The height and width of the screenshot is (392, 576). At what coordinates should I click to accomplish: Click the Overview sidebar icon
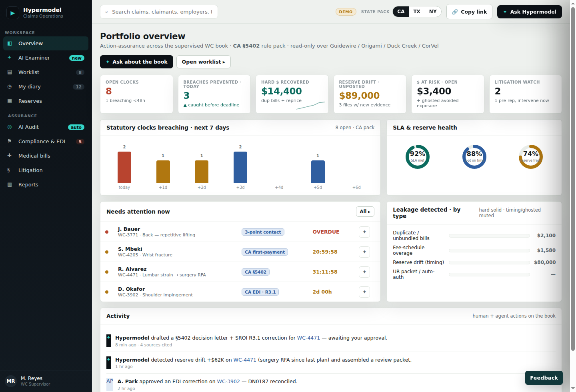[10, 44]
